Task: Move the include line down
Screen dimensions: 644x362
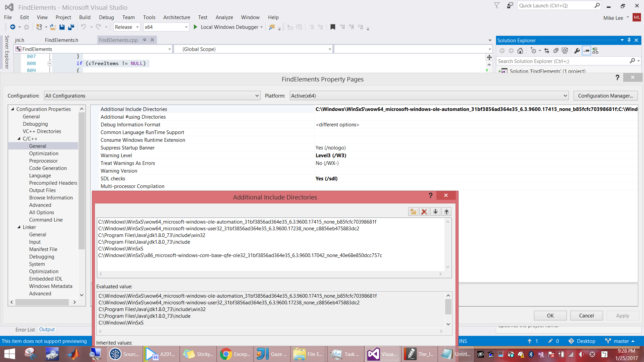Action: click(x=435, y=212)
